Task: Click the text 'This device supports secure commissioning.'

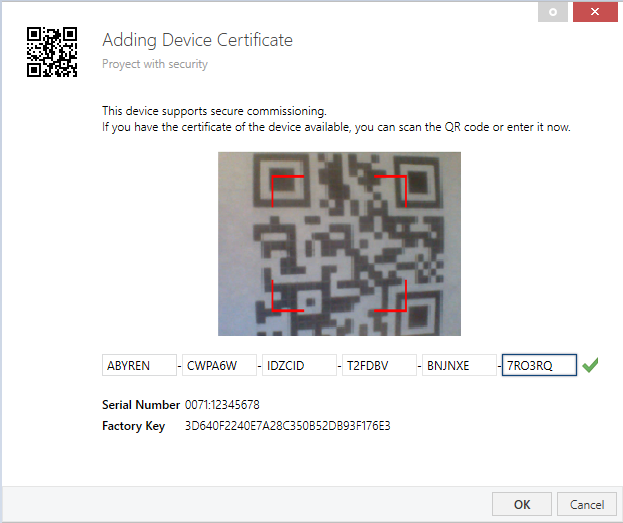Action: click(214, 111)
